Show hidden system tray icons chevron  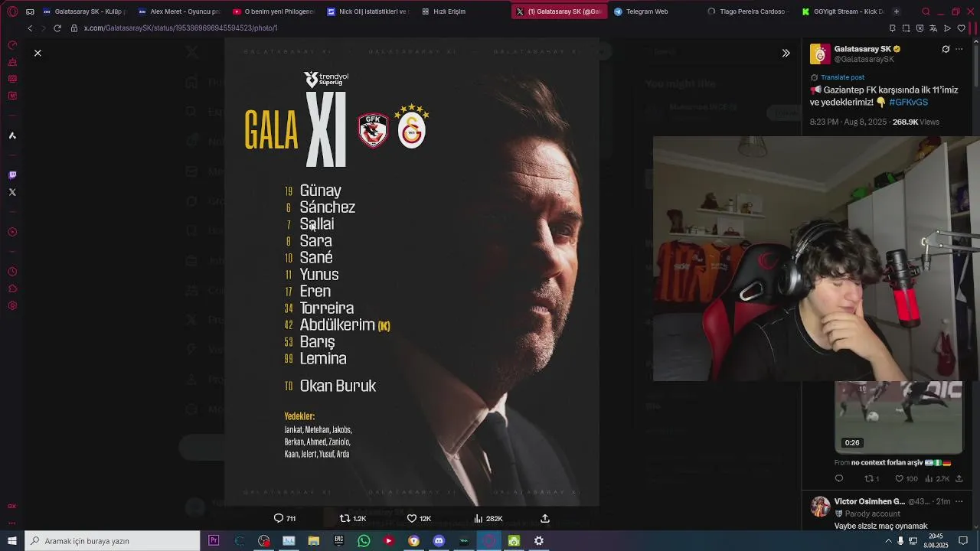888,541
